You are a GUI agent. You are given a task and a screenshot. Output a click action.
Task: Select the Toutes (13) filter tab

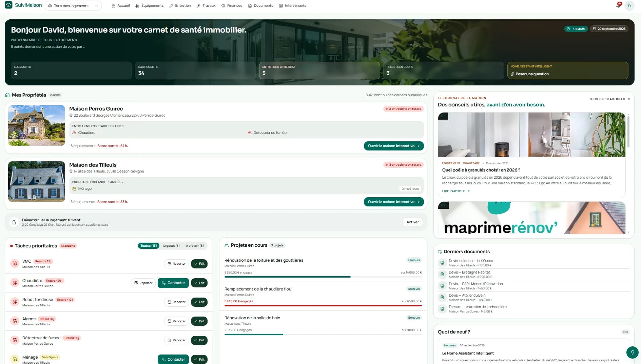click(149, 246)
